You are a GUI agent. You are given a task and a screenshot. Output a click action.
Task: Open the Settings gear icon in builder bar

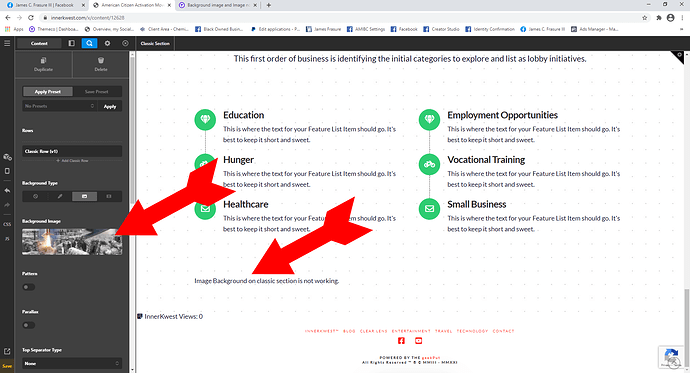point(107,43)
